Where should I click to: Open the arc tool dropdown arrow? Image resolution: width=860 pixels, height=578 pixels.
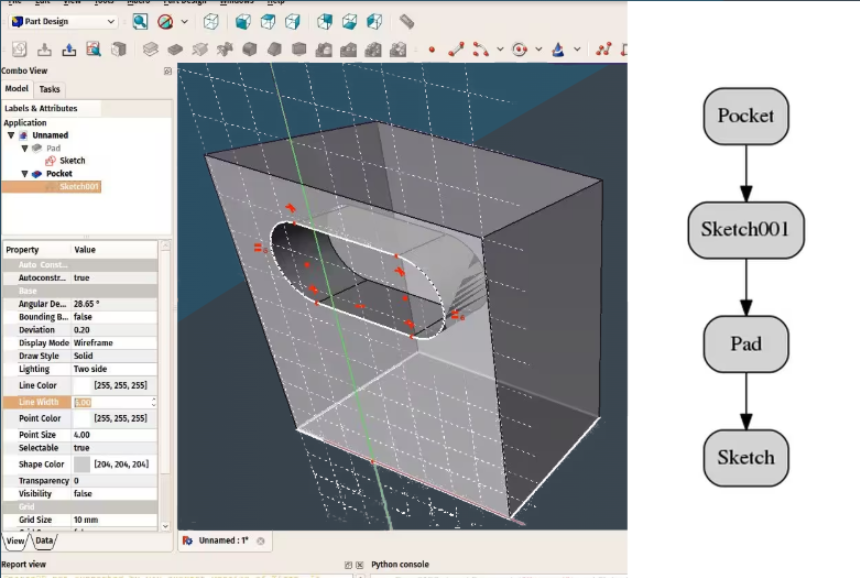tap(500, 49)
